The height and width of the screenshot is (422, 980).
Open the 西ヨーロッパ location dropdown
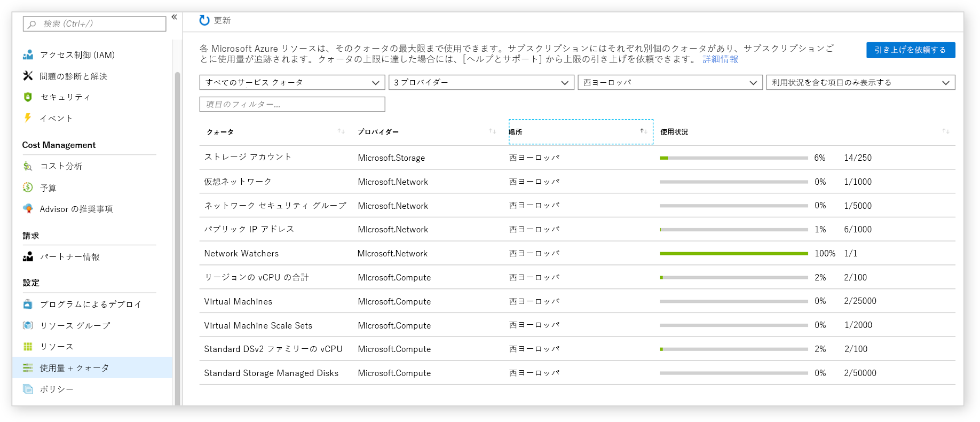coord(670,82)
